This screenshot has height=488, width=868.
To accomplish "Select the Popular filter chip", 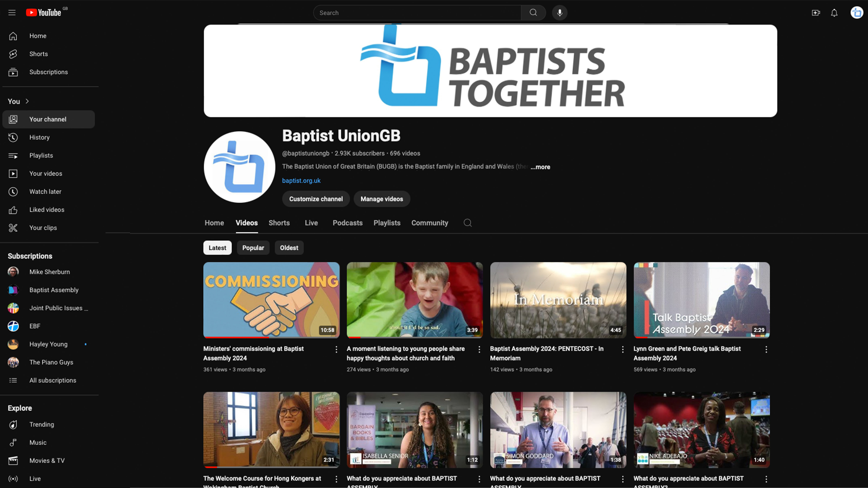I will point(253,248).
